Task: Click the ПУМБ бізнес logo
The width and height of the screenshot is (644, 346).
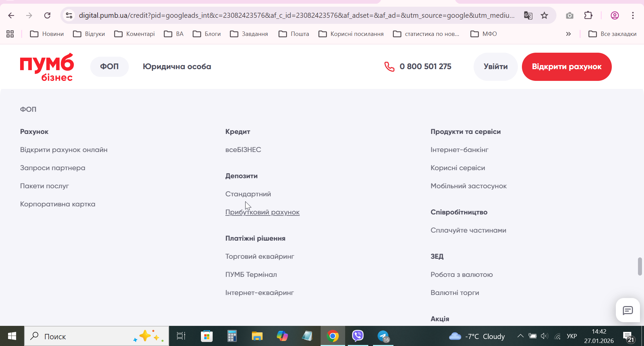Action: pos(47,67)
